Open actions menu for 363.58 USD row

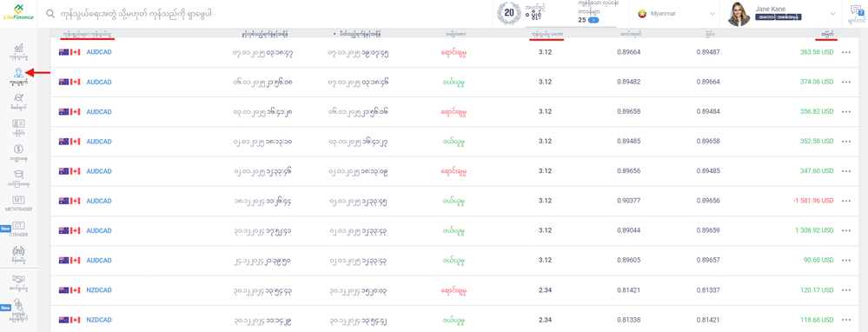(846, 52)
